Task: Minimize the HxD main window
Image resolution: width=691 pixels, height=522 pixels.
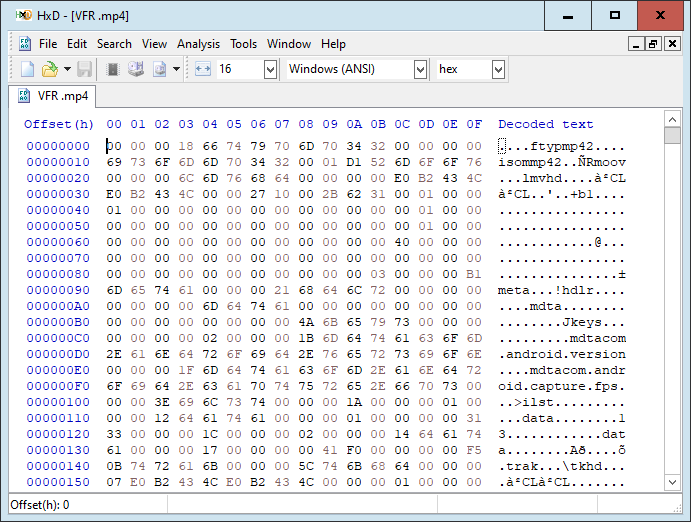Action: [x=568, y=16]
